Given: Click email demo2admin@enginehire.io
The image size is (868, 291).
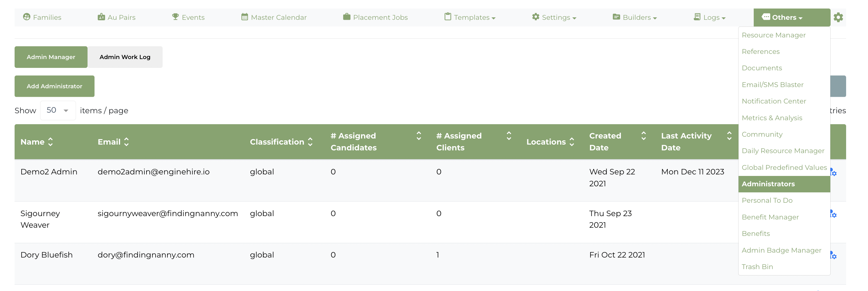Looking at the screenshot, I should tap(154, 172).
